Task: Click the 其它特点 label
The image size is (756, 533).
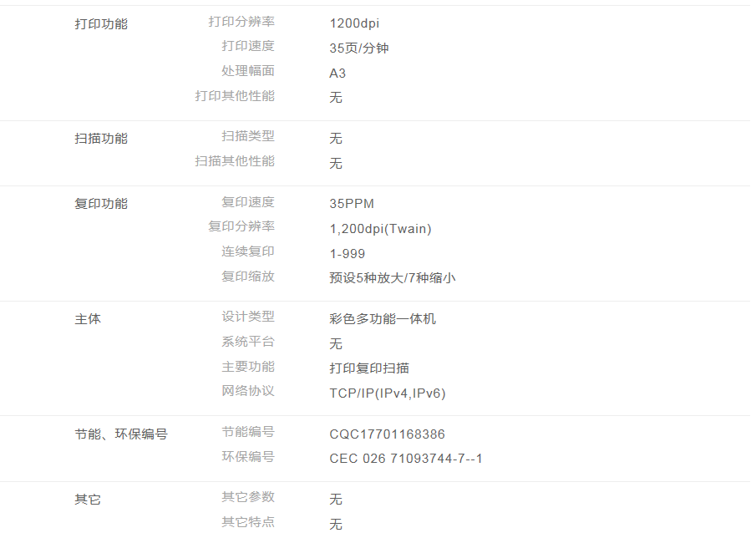Action: (x=247, y=522)
